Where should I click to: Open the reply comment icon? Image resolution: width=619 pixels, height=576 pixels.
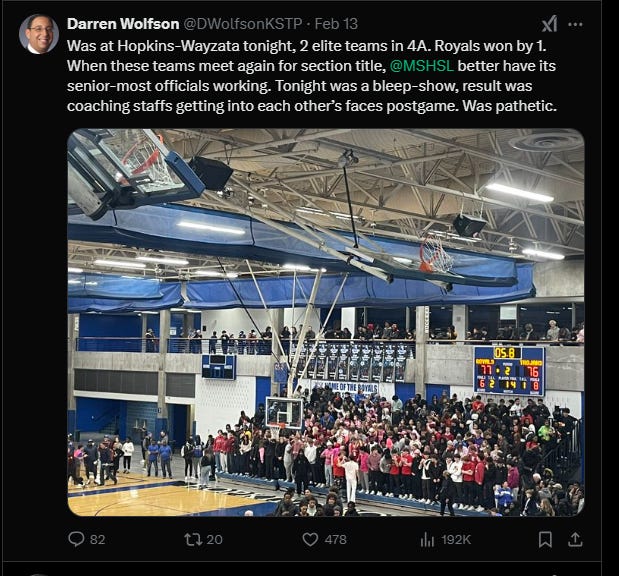(76, 539)
